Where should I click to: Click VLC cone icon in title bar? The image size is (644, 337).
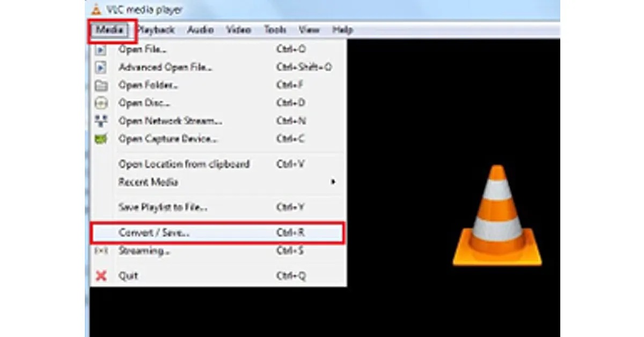[x=96, y=9]
